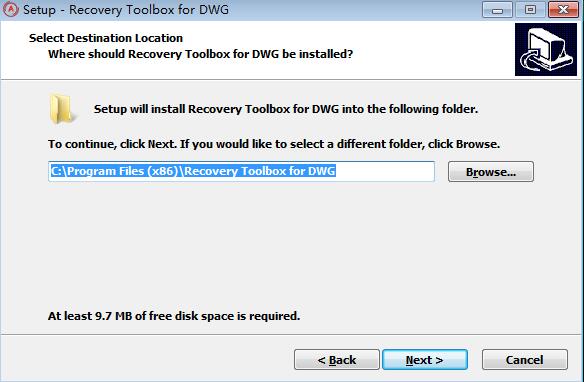The width and height of the screenshot is (584, 382).
Task: Go back with the < Back button
Action: [x=337, y=360]
